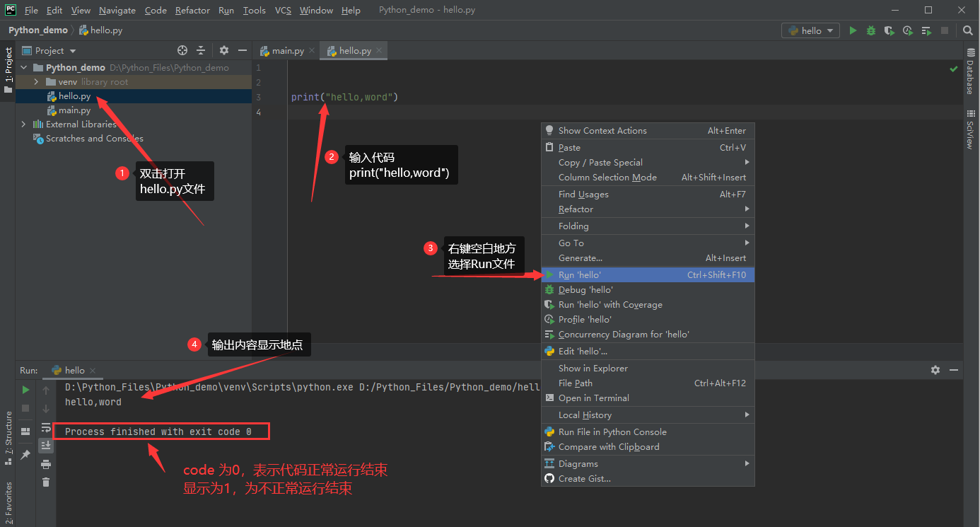Click green inspection checkmark in editor

click(x=953, y=69)
